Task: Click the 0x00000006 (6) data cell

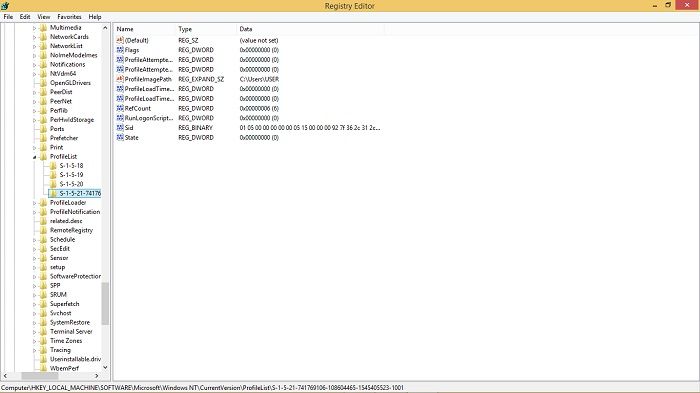Action: (259, 108)
